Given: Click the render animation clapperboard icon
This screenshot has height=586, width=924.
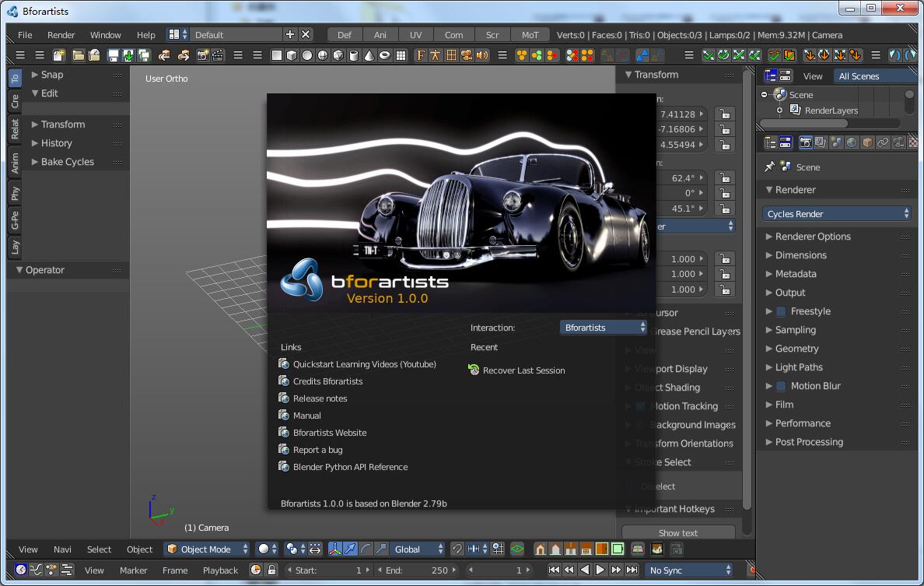Looking at the screenshot, I should [x=218, y=55].
